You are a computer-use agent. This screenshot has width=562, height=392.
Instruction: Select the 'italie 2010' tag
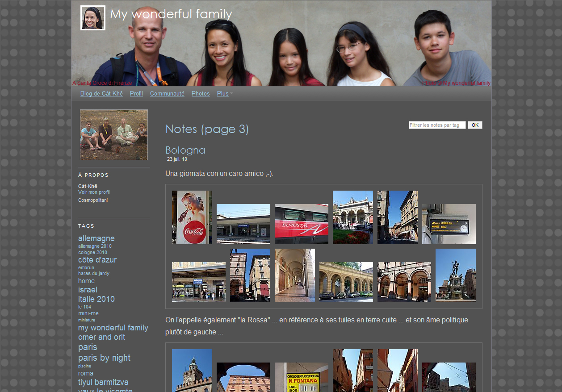[96, 299]
